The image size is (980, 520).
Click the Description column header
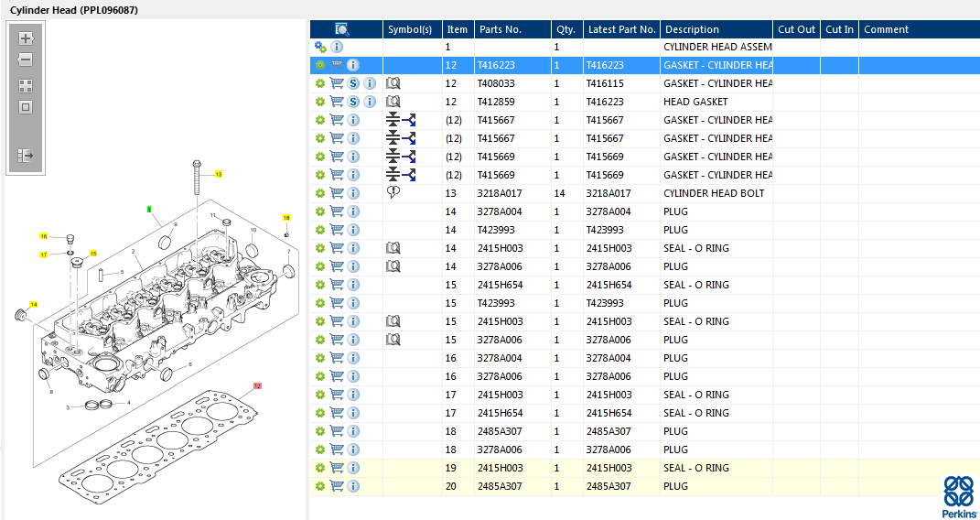[x=692, y=29]
